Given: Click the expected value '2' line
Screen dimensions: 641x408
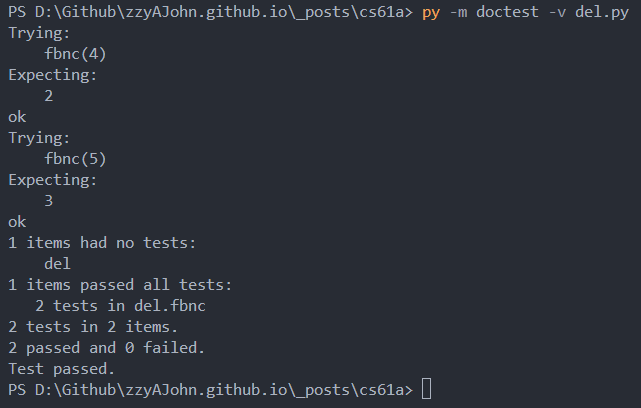Looking at the screenshot, I should [49, 96].
